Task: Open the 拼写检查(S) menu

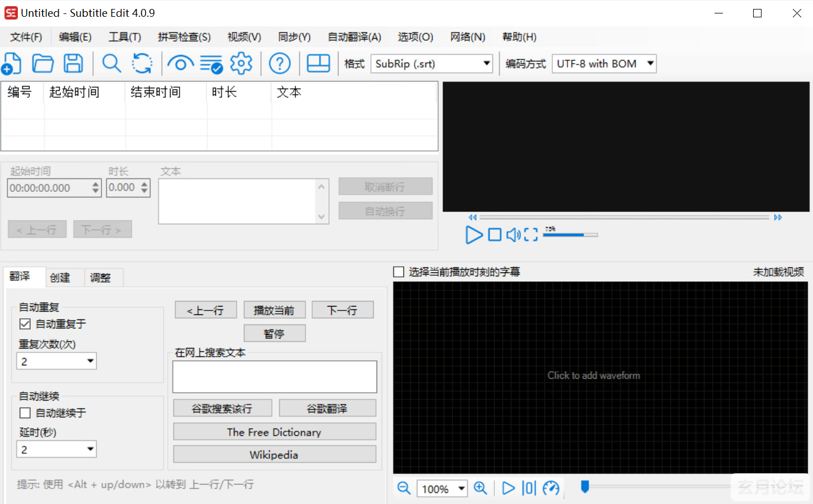Action: click(184, 37)
